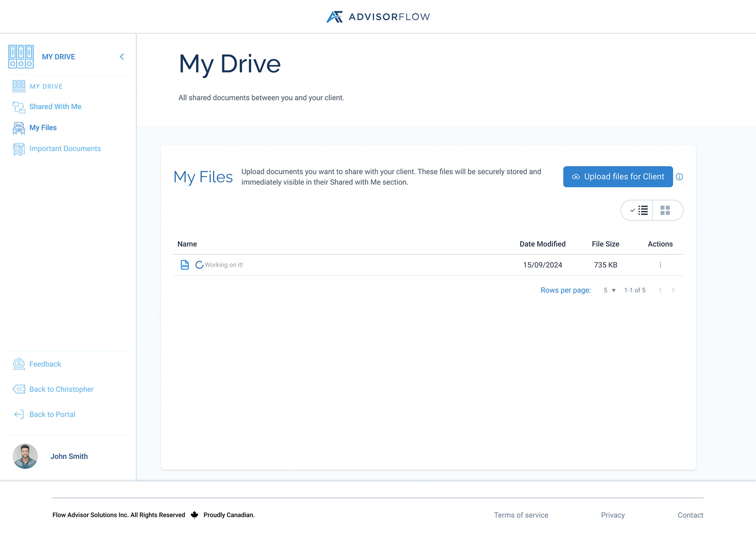Viewport: 756px width, 537px height.
Task: Go to next page of files
Action: click(673, 290)
